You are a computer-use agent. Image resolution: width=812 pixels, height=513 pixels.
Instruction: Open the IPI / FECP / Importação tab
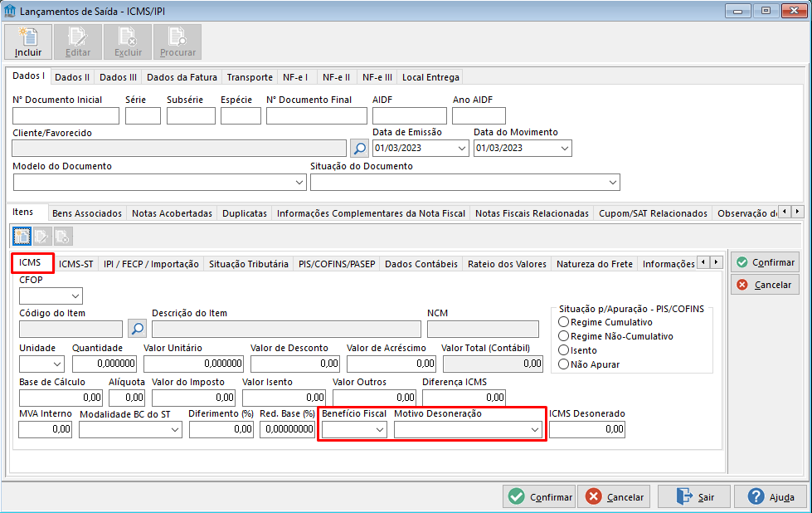(151, 264)
